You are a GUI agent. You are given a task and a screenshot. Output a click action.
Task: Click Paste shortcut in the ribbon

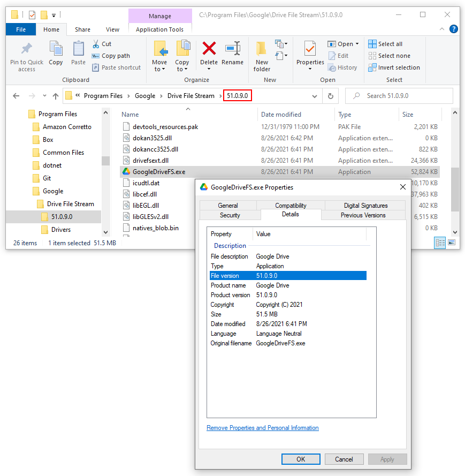coord(117,67)
